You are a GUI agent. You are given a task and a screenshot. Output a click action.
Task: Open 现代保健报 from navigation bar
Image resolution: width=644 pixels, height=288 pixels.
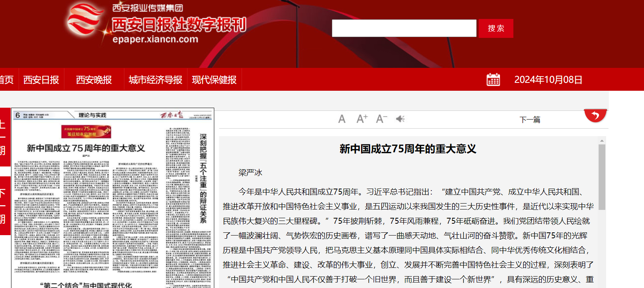click(x=214, y=80)
